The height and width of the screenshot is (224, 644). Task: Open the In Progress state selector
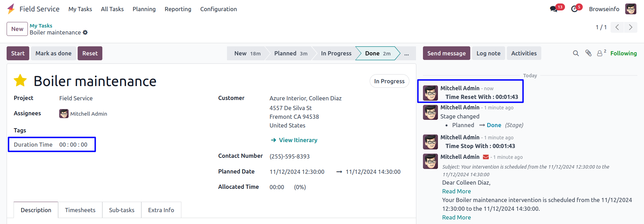coord(389,81)
